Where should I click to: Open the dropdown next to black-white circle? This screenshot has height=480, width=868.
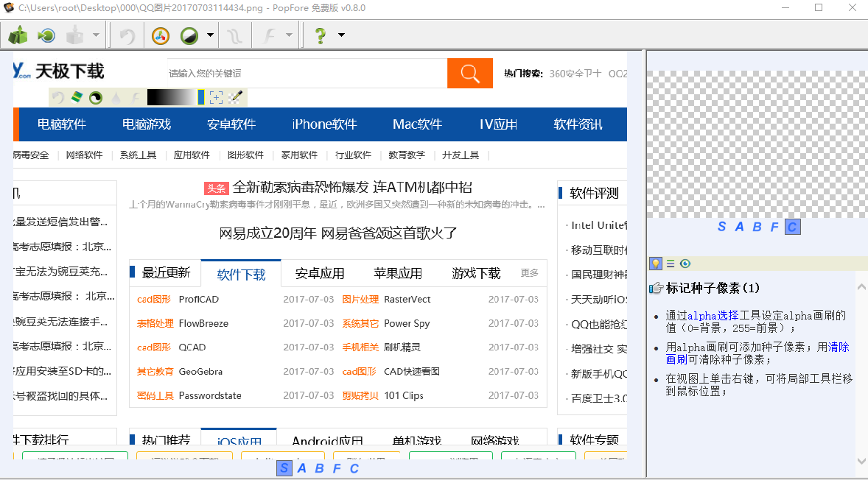pos(210,35)
